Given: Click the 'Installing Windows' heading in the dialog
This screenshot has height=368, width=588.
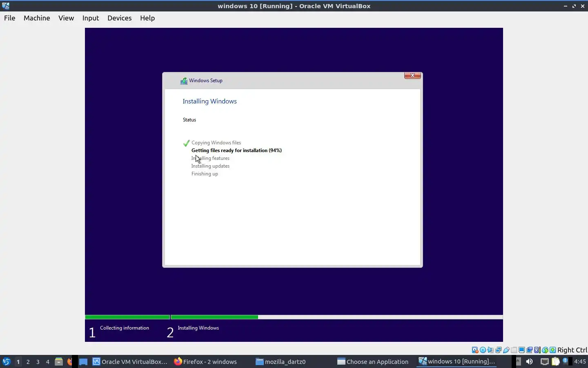Looking at the screenshot, I should (209, 101).
